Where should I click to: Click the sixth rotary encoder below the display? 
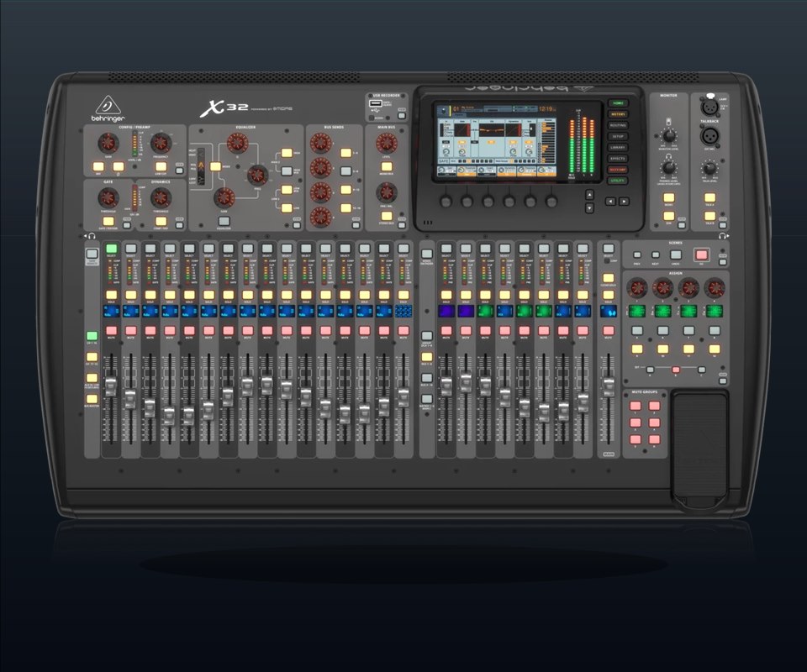coord(551,201)
